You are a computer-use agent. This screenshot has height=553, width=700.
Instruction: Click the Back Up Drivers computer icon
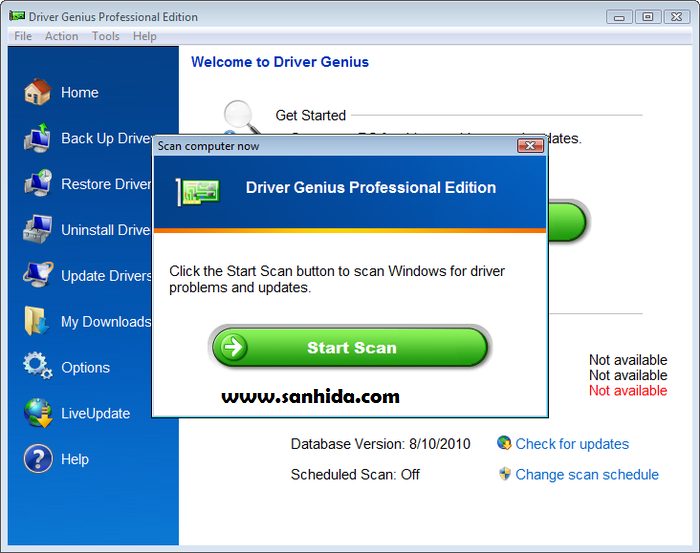point(38,138)
